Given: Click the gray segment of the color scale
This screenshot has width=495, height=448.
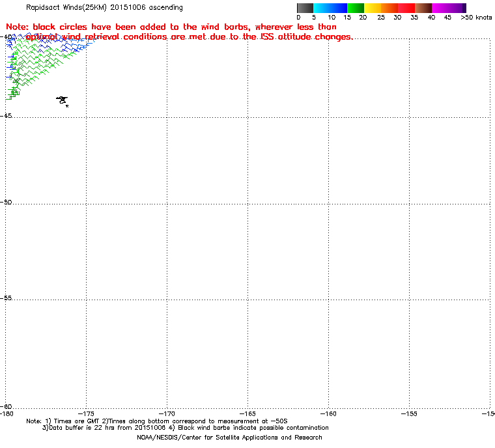Looking at the screenshot, I should pos(305,8).
